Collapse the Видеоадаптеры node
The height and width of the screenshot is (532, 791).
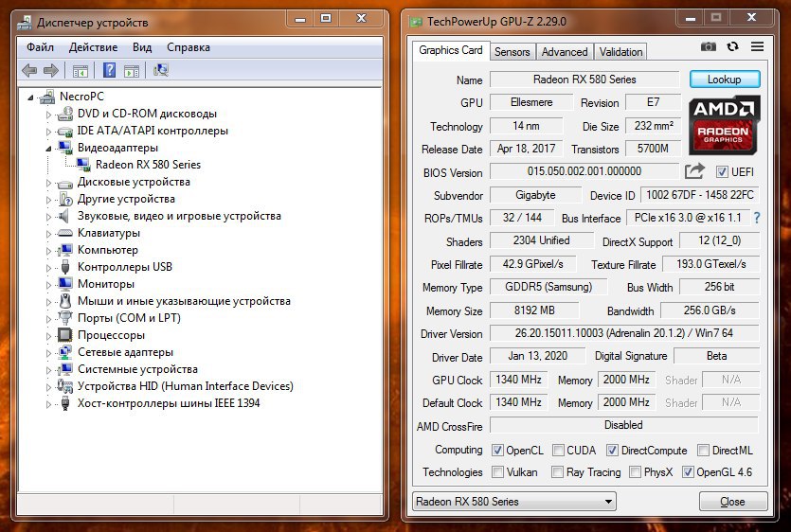tap(48, 149)
